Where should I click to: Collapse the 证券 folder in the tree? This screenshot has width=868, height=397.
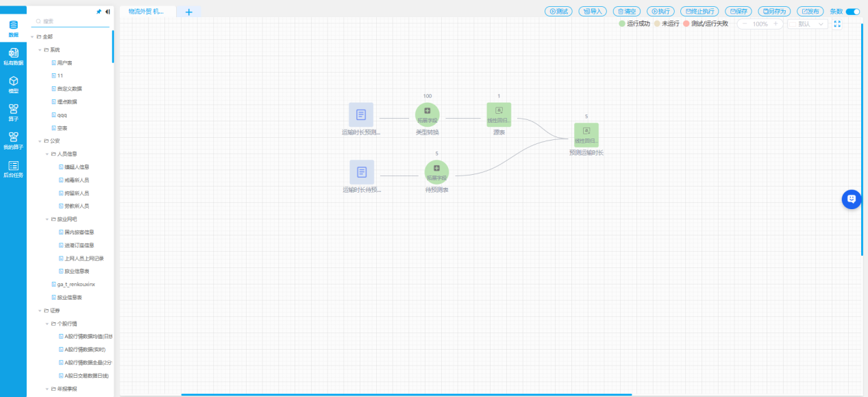40,311
